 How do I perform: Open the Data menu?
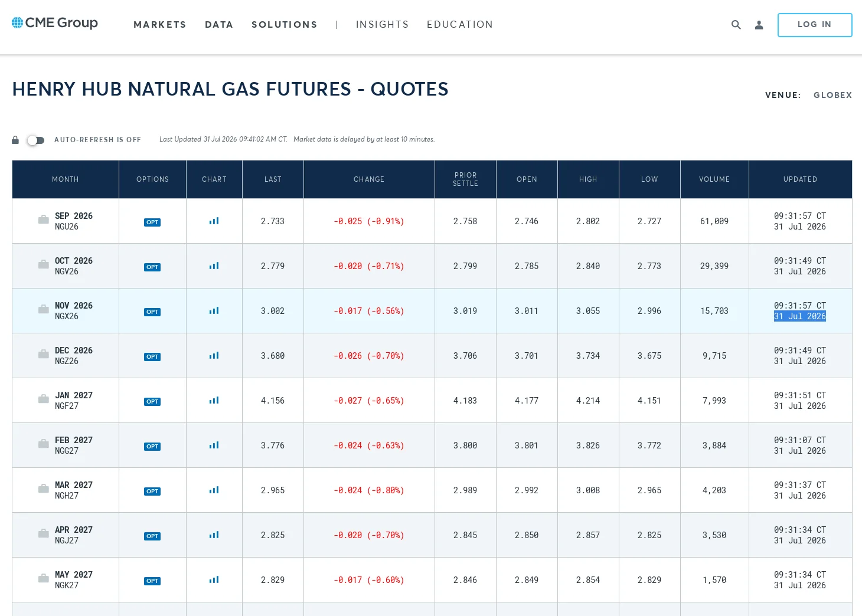click(x=219, y=25)
